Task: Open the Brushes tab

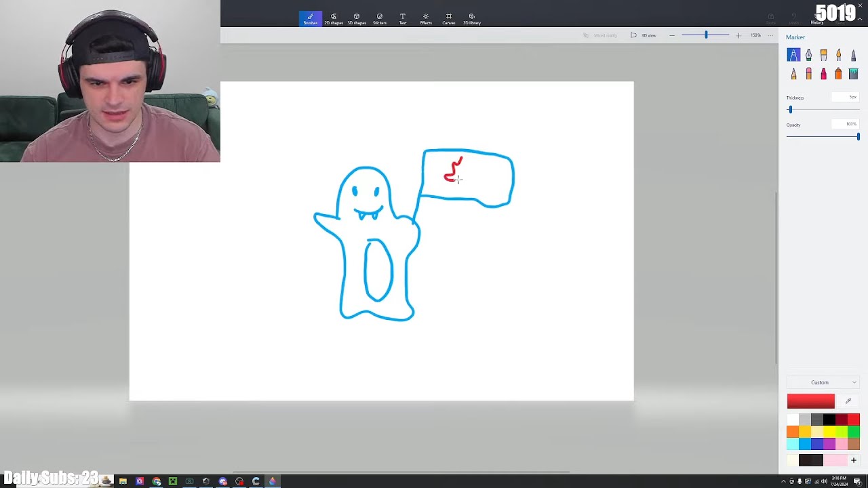Action: pos(311,18)
